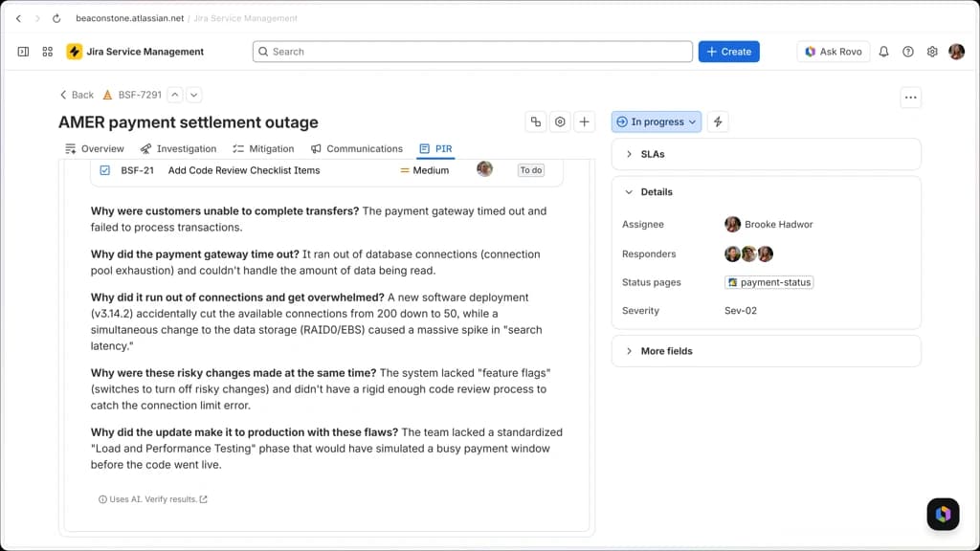
Task: Click the BSF-21 assignee avatar
Action: point(484,168)
